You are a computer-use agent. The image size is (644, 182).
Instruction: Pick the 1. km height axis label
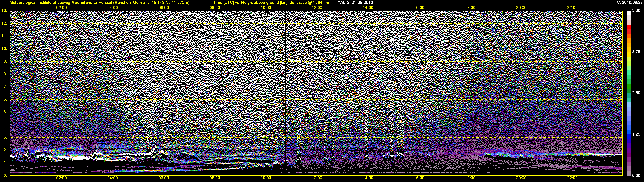[5, 163]
